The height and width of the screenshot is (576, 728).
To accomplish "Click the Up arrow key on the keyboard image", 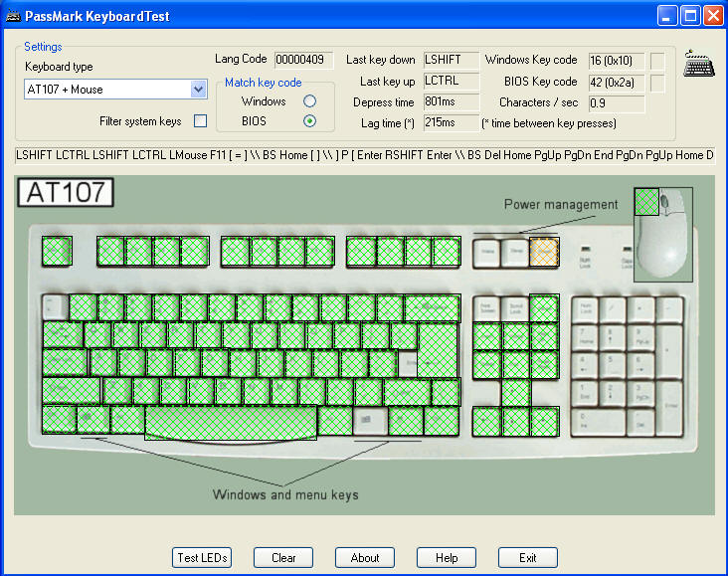I will coord(515,393).
